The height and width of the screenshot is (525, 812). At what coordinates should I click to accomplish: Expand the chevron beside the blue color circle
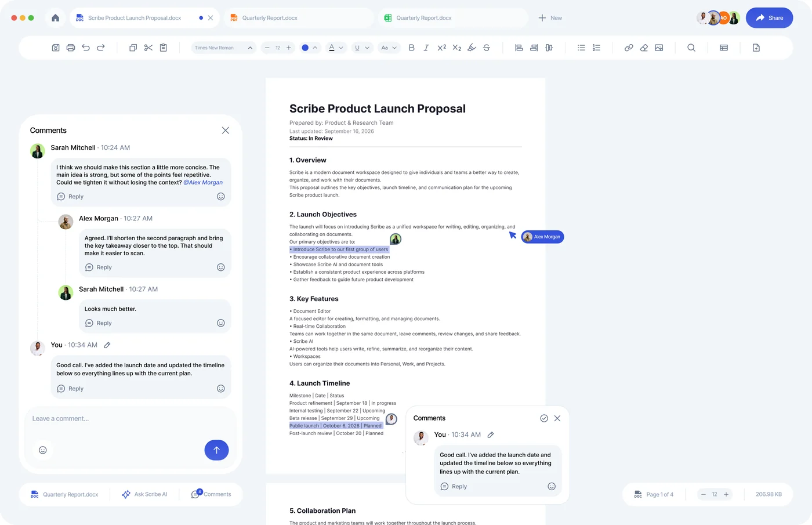pos(315,48)
